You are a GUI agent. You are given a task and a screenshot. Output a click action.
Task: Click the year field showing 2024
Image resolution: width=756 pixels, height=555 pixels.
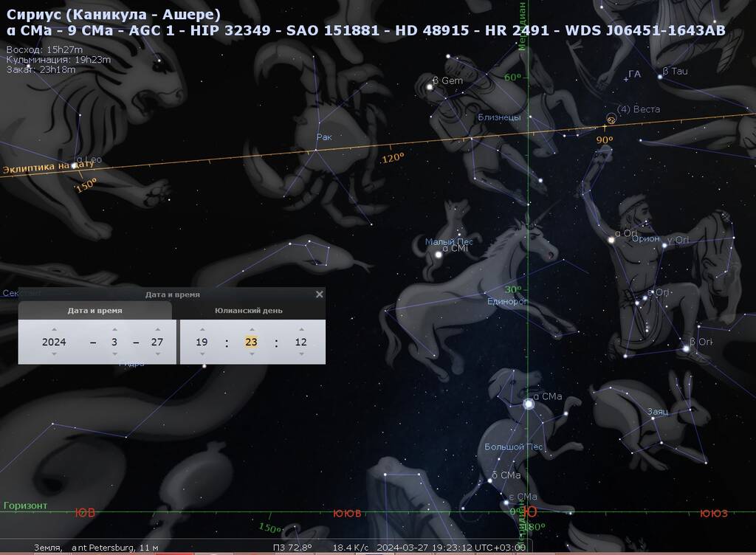click(x=54, y=342)
